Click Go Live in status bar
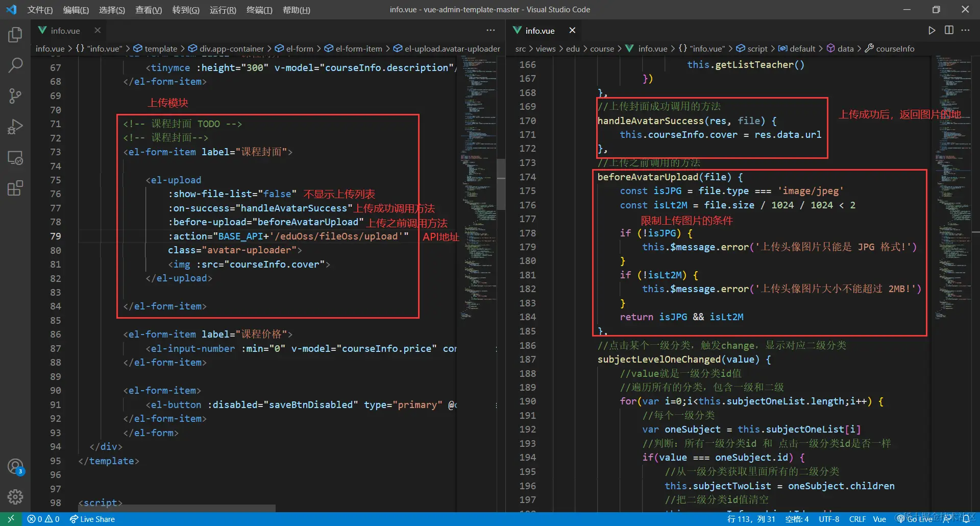 [x=915, y=519]
